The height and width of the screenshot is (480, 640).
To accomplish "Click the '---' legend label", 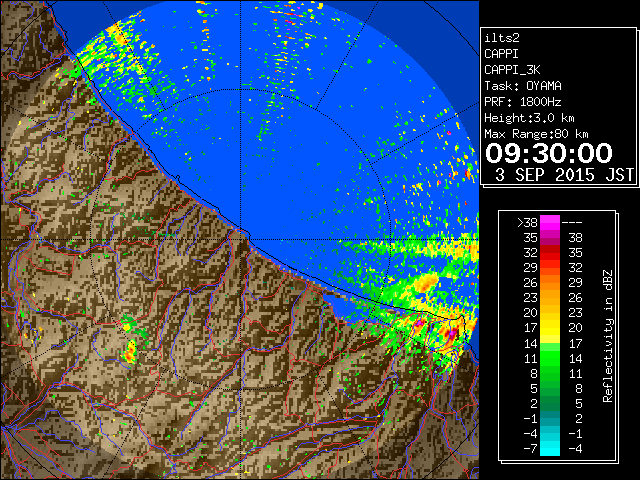I will 572,222.
